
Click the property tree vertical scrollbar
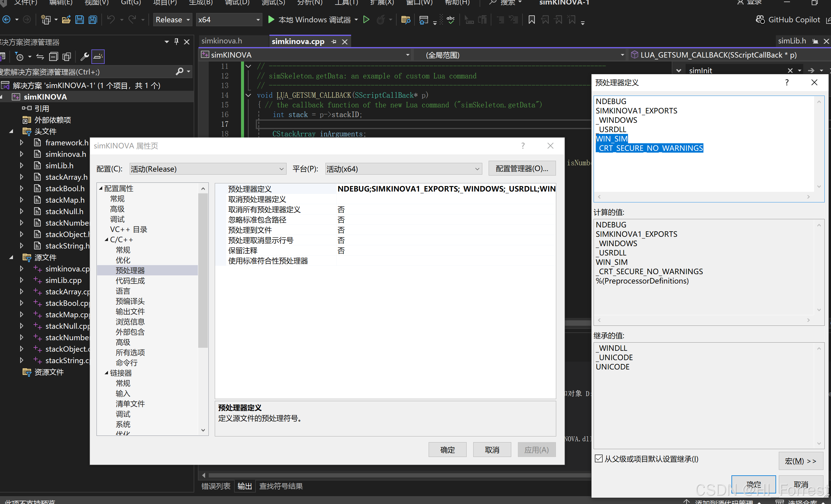(203, 270)
